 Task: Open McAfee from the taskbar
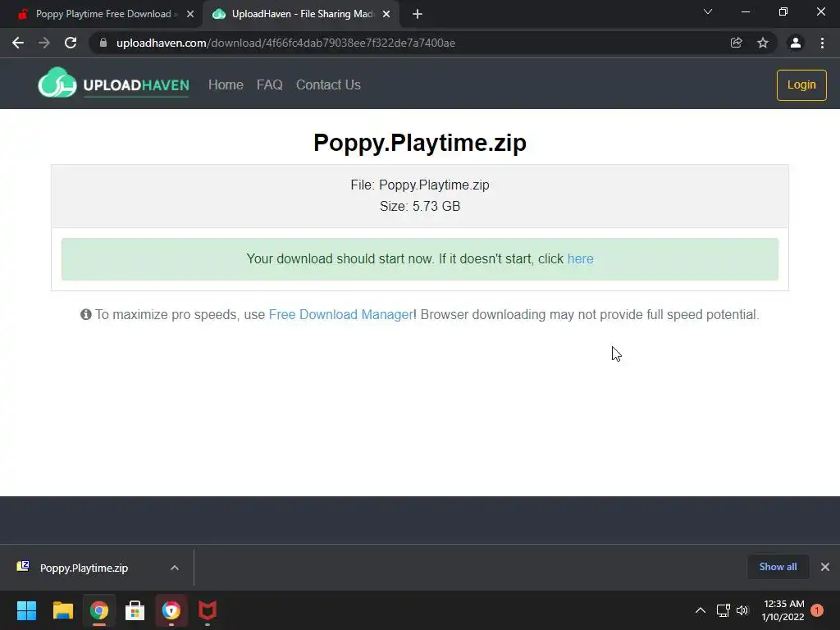pos(208,610)
